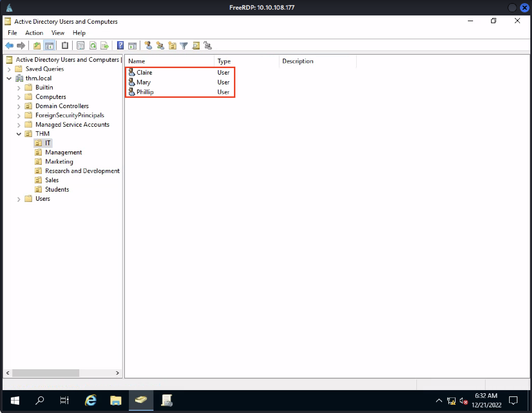Viewport: 532px width, 413px height.
Task: Expand the Computers container
Action: 19,97
